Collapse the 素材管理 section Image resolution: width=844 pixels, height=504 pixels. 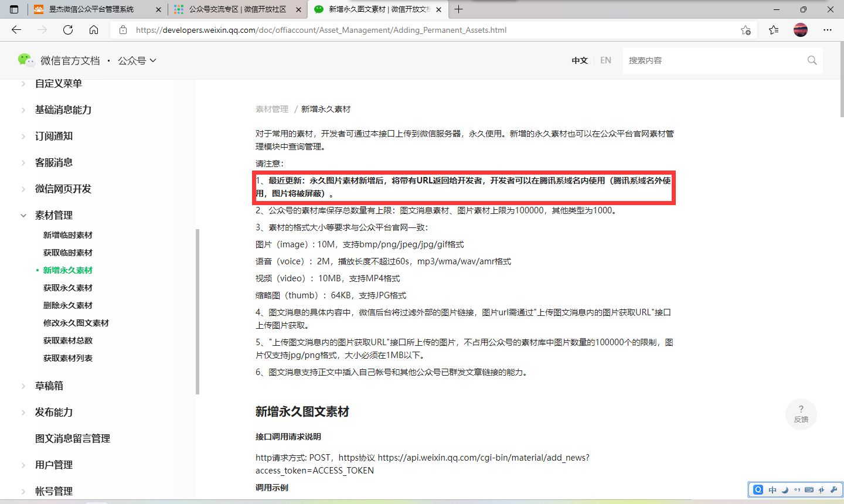pos(53,215)
